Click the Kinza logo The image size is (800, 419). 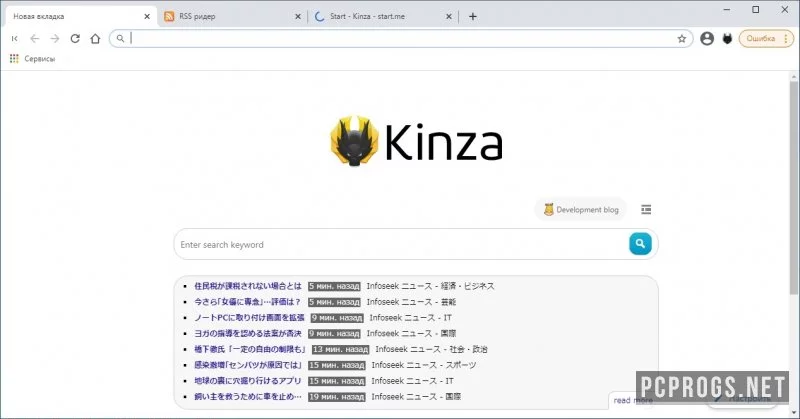(x=416, y=141)
